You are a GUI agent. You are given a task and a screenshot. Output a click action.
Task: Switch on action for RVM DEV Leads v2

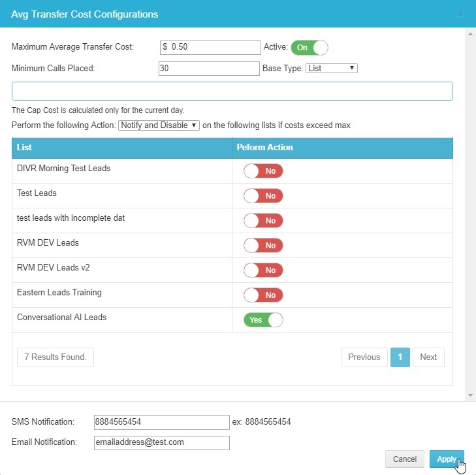pyautogui.click(x=263, y=270)
